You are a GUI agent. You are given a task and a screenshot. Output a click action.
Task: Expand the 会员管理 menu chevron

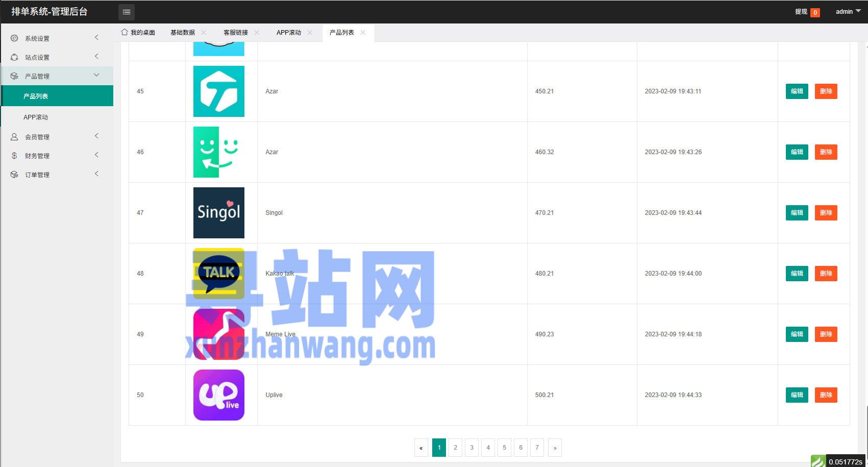[96, 136]
